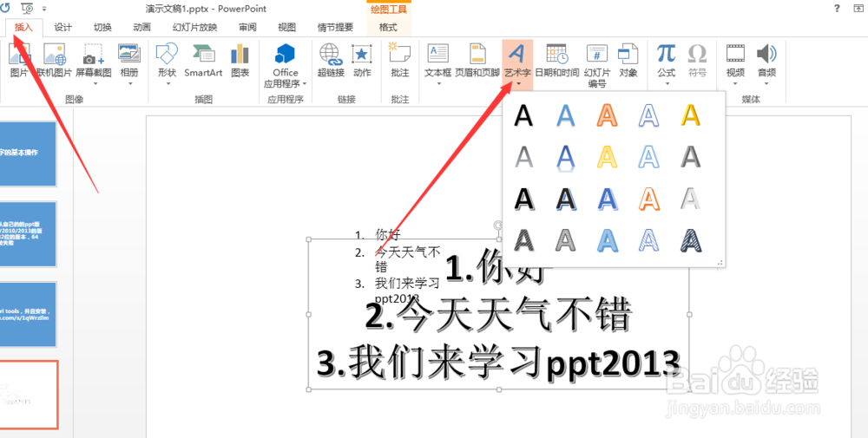868x438 pixels.
Task: Switch to the 设计 tab
Action: coord(63,27)
